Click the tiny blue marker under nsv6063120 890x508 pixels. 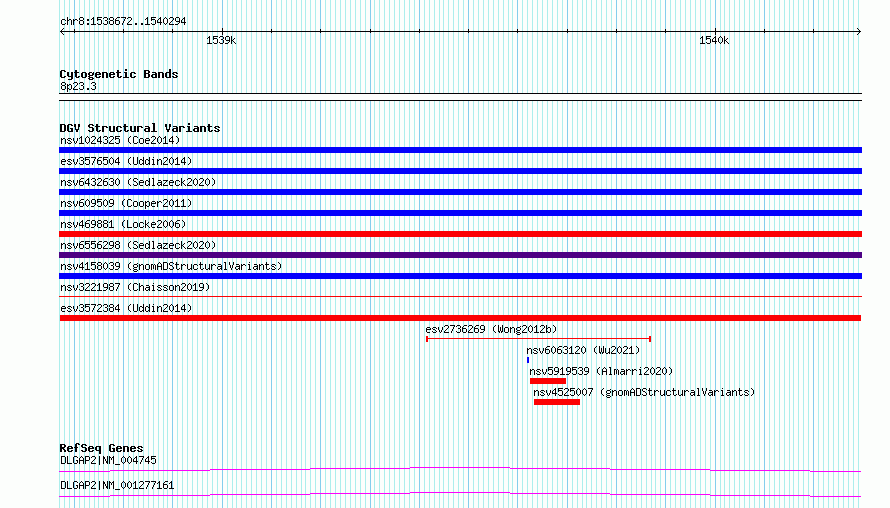pos(528,360)
